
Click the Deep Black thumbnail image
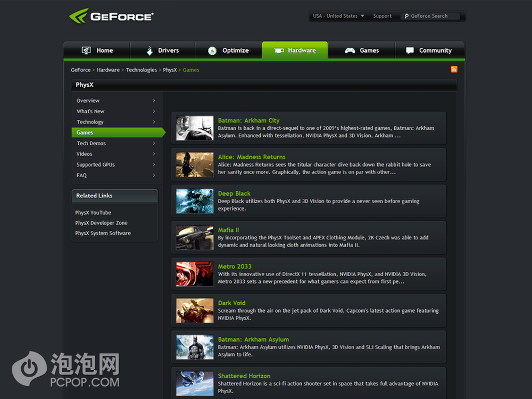point(195,201)
